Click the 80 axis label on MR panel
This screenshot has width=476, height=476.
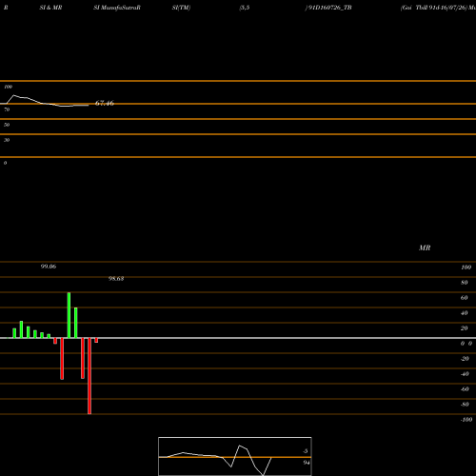coord(465,283)
